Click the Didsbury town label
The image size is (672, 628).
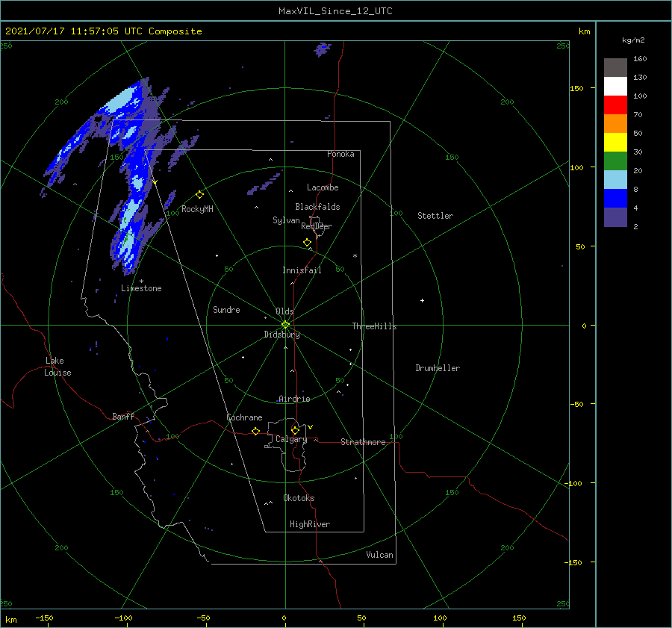click(x=281, y=335)
